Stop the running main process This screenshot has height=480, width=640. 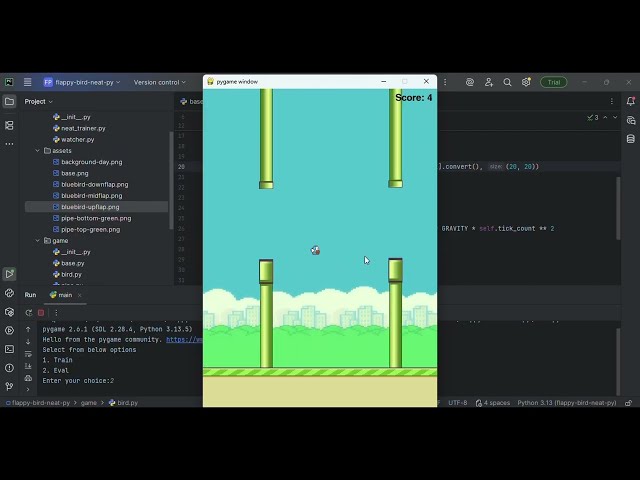[x=41, y=313]
